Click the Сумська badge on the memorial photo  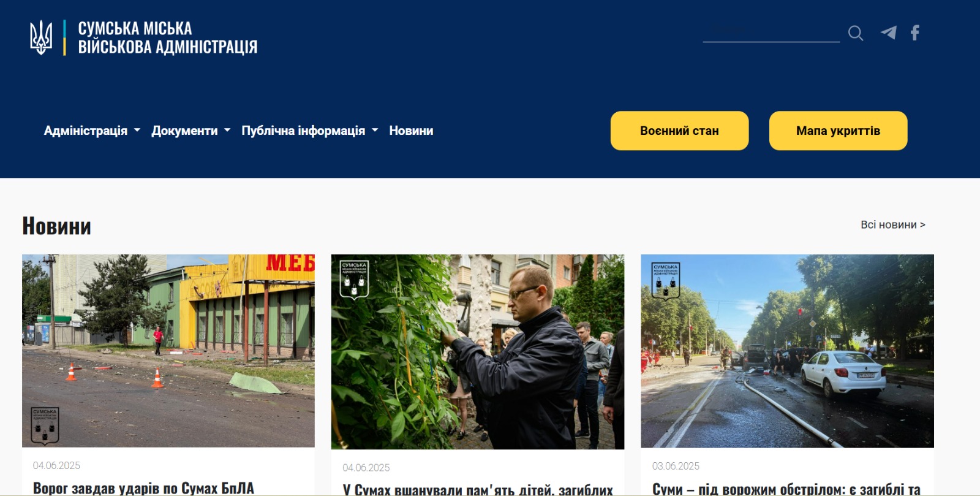point(354,280)
